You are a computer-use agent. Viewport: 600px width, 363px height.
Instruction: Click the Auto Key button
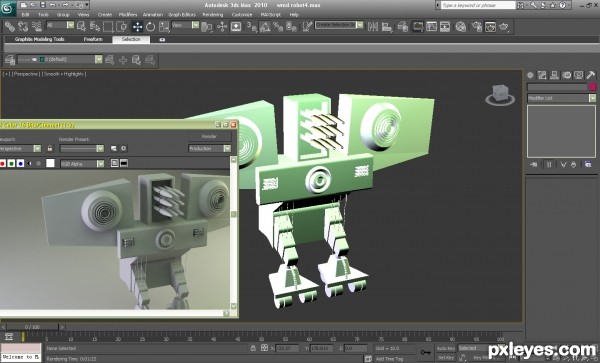pyautogui.click(x=446, y=348)
